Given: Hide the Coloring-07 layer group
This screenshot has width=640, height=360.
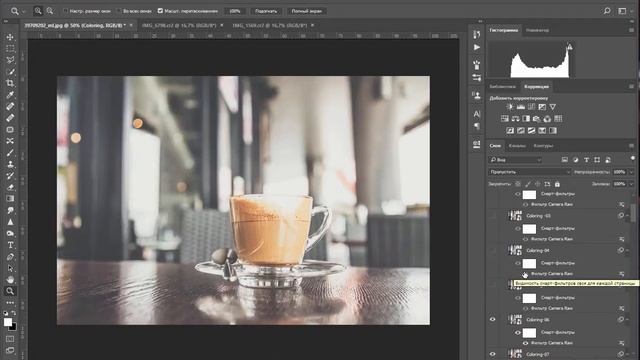Looking at the screenshot, I should click(493, 354).
